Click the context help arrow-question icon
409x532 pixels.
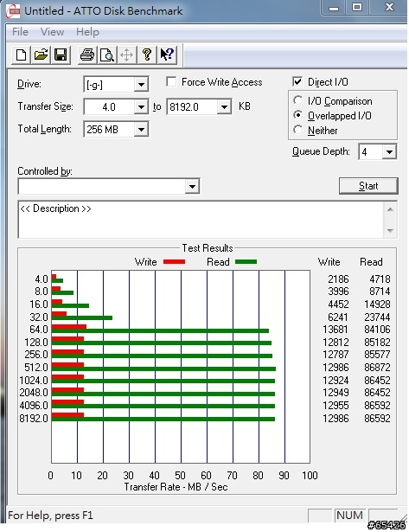tap(167, 54)
